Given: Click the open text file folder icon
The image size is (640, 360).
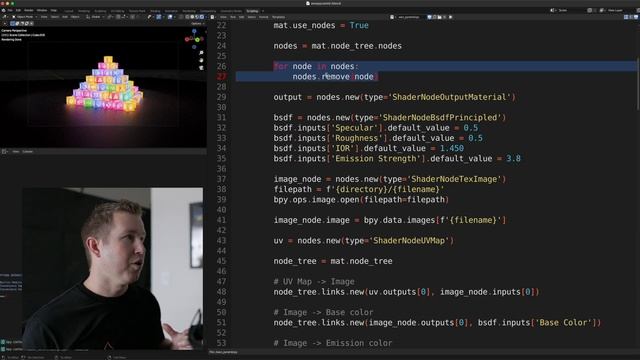Looking at the screenshot, I should [x=440, y=17].
